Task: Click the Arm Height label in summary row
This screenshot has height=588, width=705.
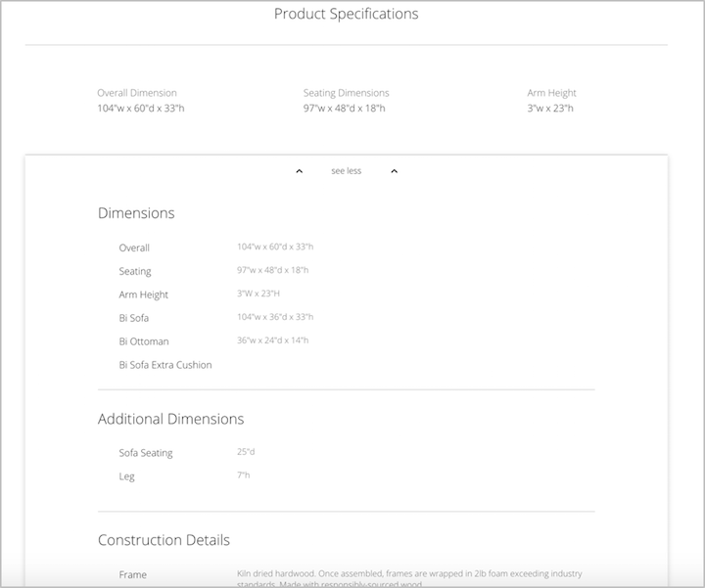Action: [551, 93]
